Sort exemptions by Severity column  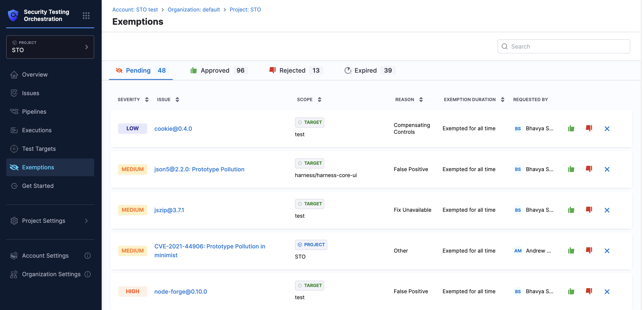(x=147, y=100)
